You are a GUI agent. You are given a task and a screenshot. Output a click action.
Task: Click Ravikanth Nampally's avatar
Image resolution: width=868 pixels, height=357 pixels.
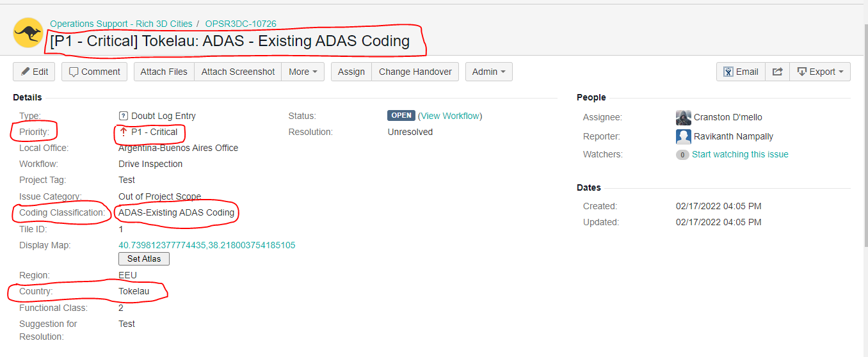[684, 136]
